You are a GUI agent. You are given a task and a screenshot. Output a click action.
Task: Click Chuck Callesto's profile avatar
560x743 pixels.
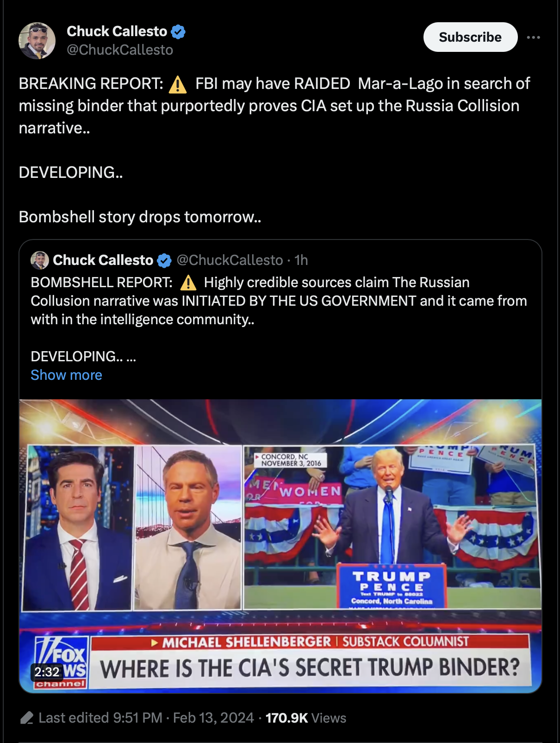[x=37, y=41]
